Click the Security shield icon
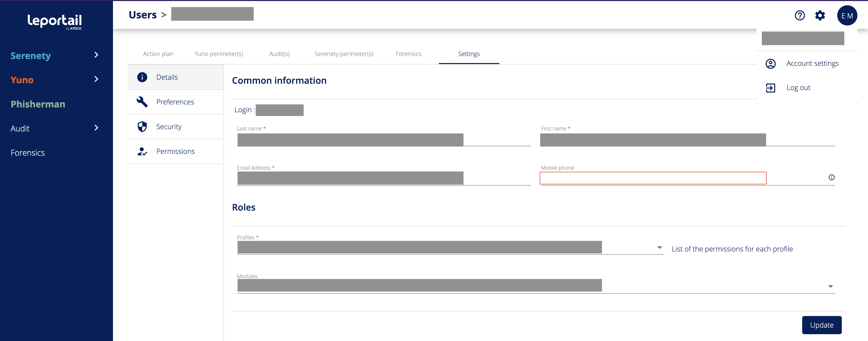 [142, 127]
